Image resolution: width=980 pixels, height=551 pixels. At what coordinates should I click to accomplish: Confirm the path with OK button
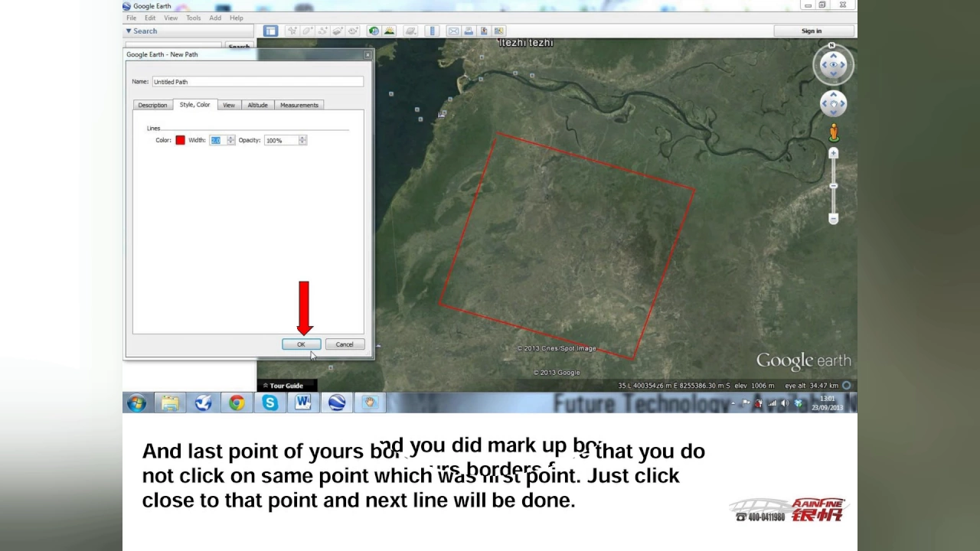(x=301, y=344)
